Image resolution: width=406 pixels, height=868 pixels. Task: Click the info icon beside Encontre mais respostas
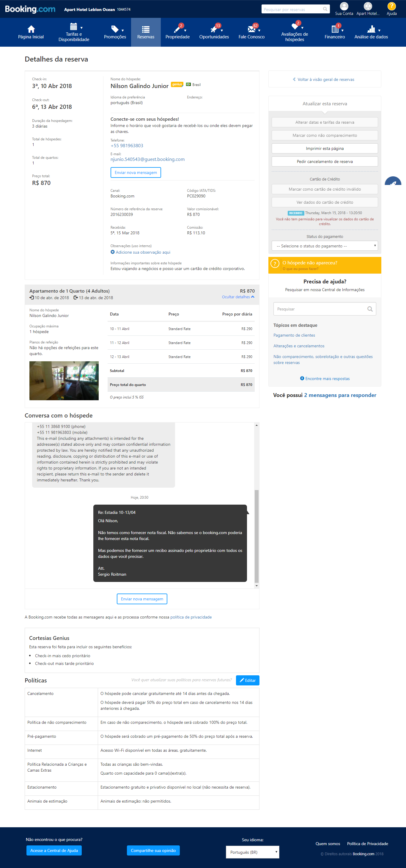tap(302, 378)
